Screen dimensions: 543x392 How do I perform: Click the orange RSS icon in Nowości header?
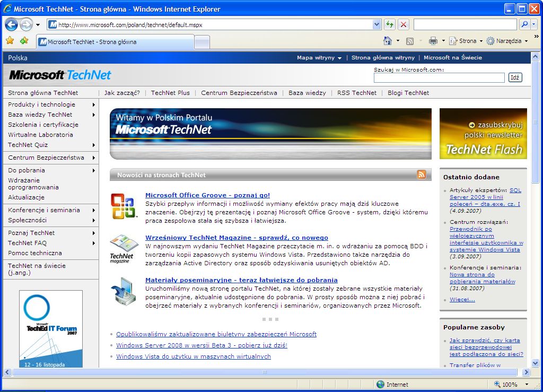point(422,175)
